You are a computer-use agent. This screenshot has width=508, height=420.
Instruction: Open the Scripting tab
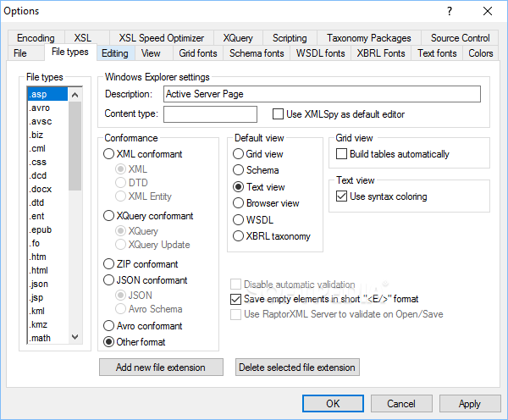coord(290,38)
